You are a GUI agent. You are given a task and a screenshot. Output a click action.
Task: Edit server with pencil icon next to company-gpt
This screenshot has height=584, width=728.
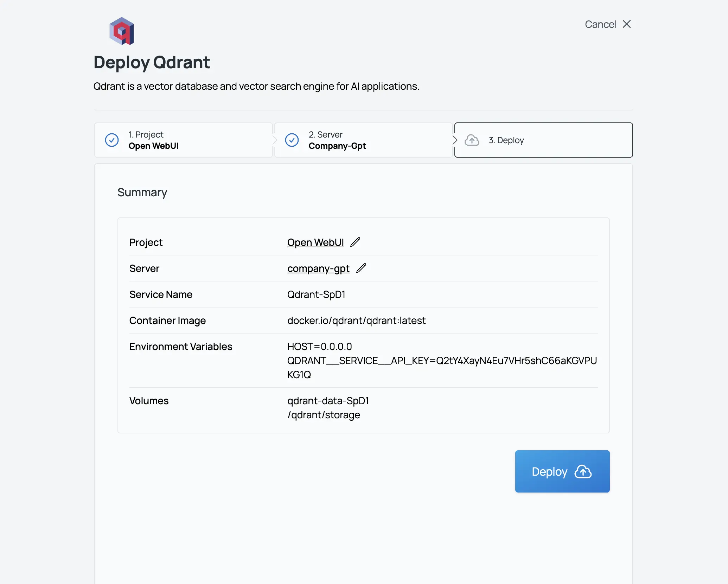point(361,268)
